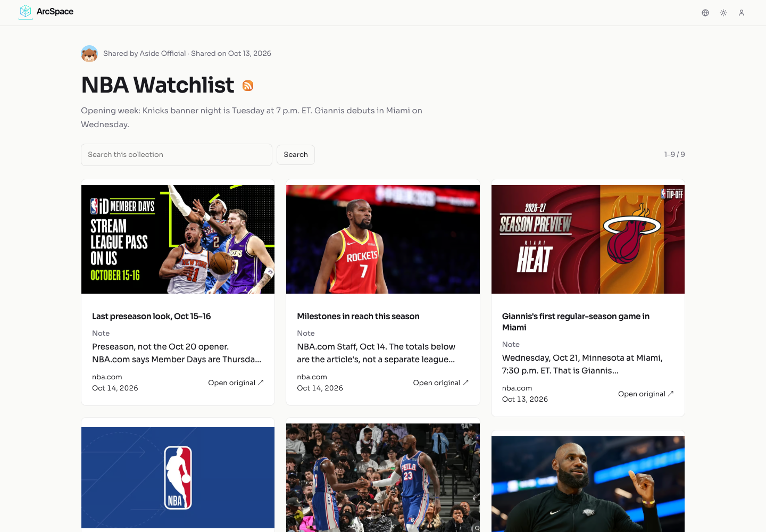Click the ArcSpace logo icon
The image size is (766, 532).
click(26, 12)
